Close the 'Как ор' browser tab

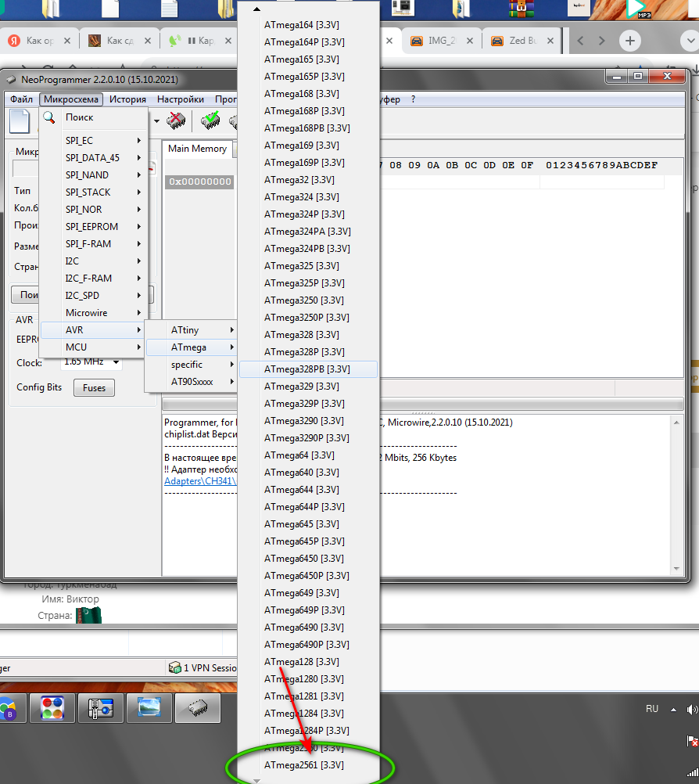pos(67,41)
